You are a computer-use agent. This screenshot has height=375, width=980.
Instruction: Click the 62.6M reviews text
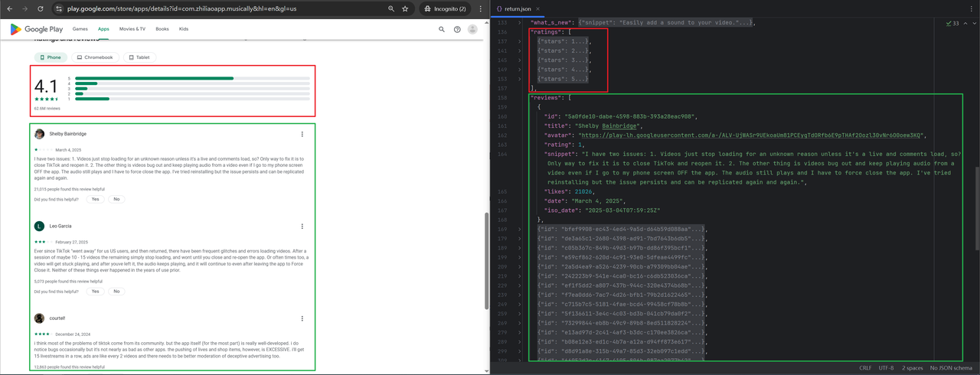pos(47,109)
